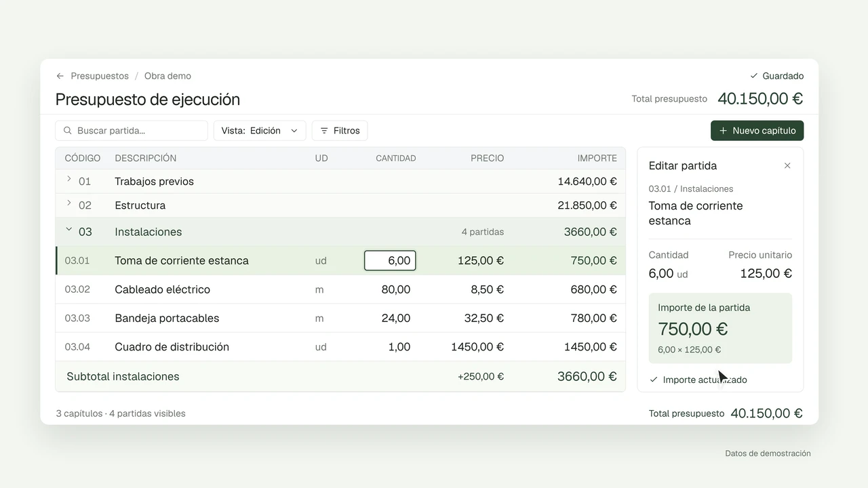Screen dimensions: 868x488
Task: Select the Cableado eléctrico row
Action: click(340, 289)
